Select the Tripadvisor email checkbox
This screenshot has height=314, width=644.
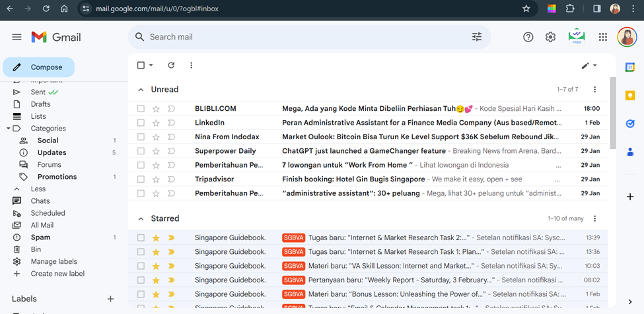point(141,179)
